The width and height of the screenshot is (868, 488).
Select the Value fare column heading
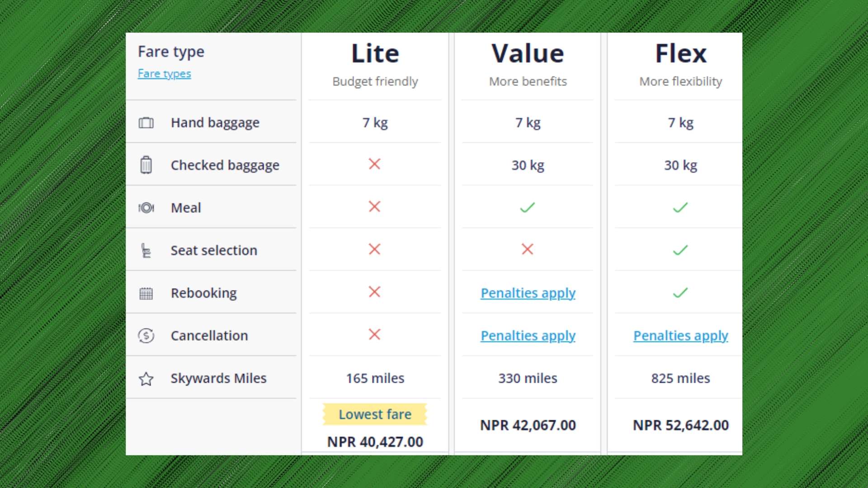(x=528, y=54)
